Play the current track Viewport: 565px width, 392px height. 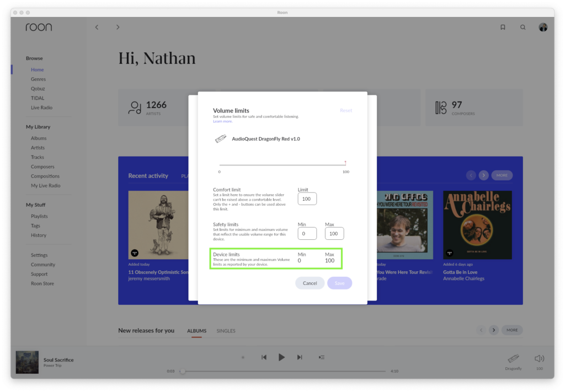[x=281, y=357]
